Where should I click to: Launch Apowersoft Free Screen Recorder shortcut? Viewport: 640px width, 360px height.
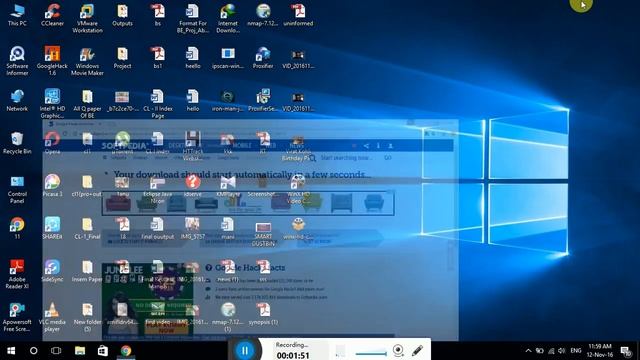(17, 317)
